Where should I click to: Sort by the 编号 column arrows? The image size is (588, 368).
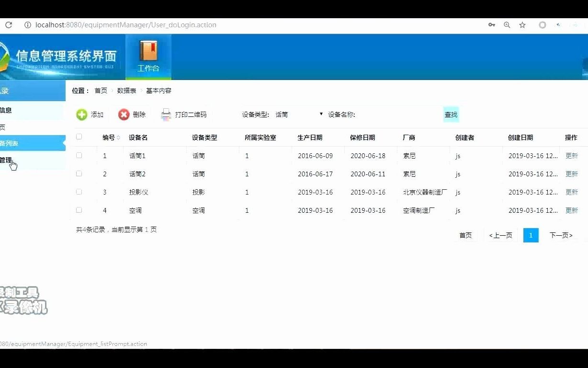tap(118, 137)
